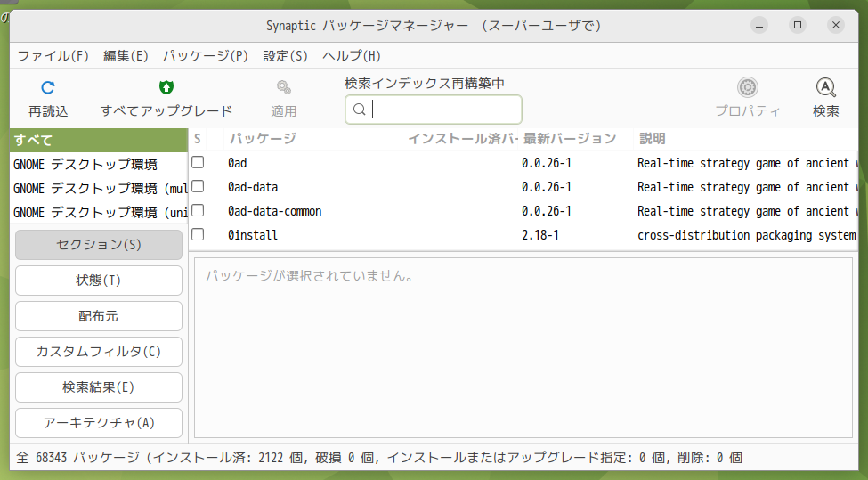Show 検索結果(E) list
The image size is (868, 480).
coord(99,387)
